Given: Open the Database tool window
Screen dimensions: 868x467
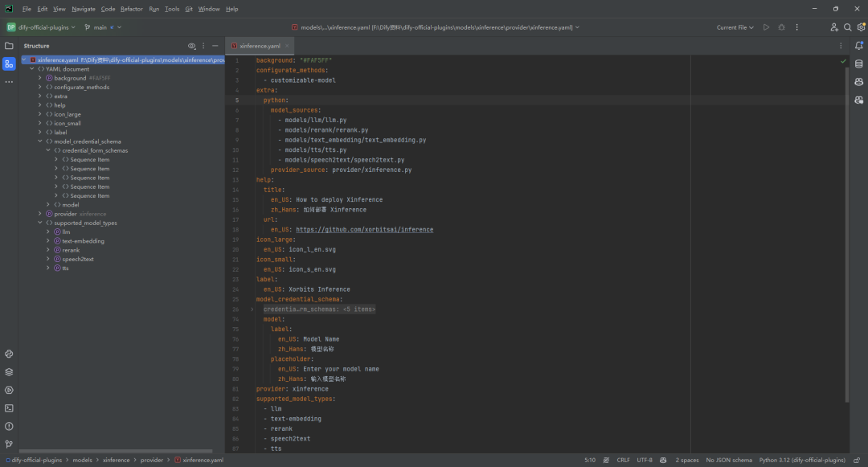Looking at the screenshot, I should point(858,64).
